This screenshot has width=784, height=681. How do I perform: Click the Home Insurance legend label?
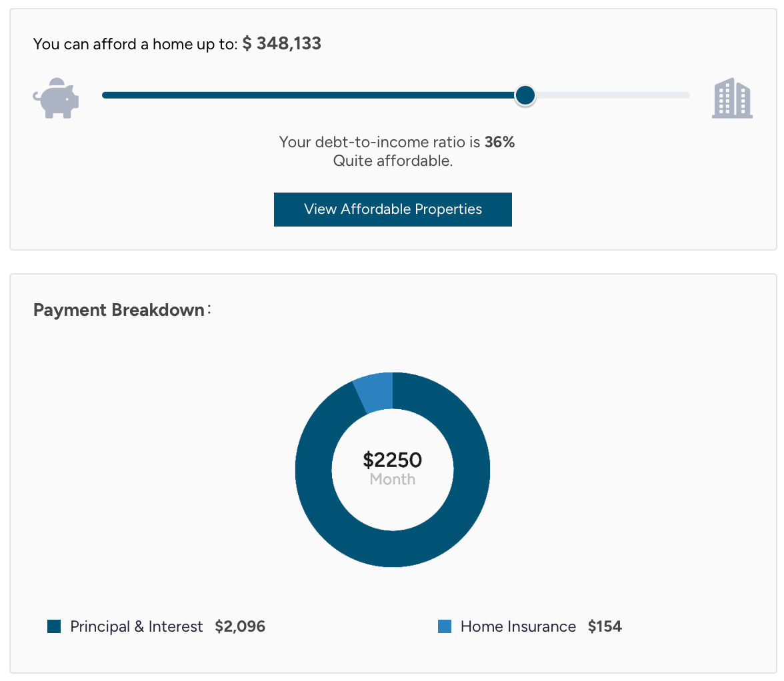[x=518, y=626]
